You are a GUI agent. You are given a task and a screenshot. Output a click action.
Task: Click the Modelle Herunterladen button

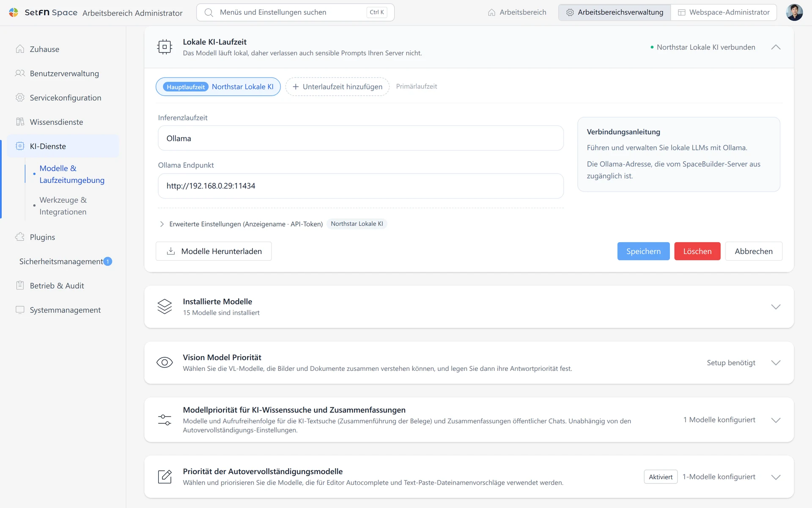[214, 251]
